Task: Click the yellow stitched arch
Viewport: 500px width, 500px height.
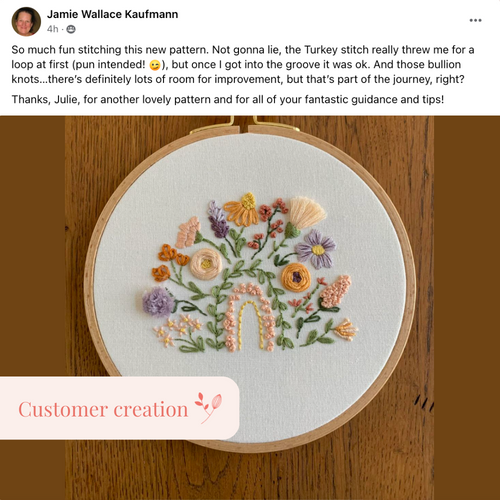Action: tap(250, 325)
